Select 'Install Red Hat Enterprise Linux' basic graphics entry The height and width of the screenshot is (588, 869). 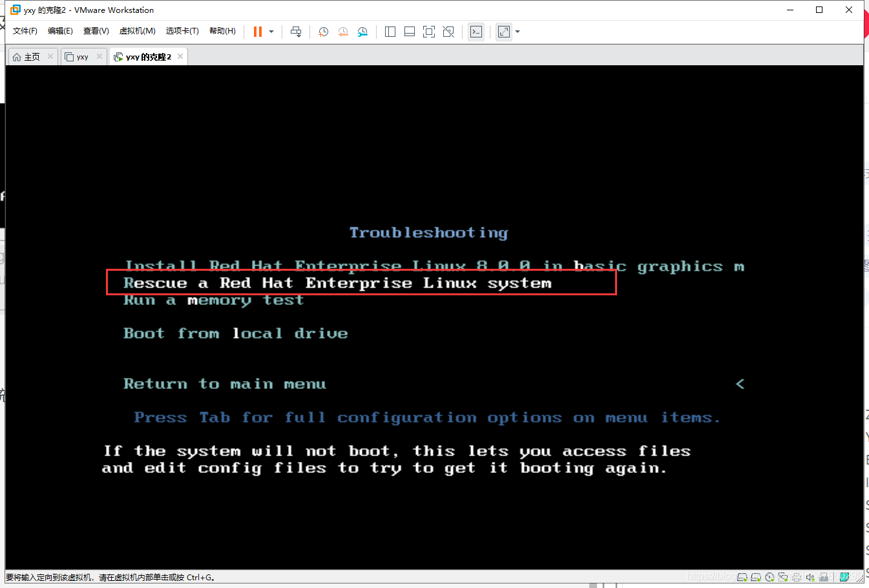click(434, 266)
